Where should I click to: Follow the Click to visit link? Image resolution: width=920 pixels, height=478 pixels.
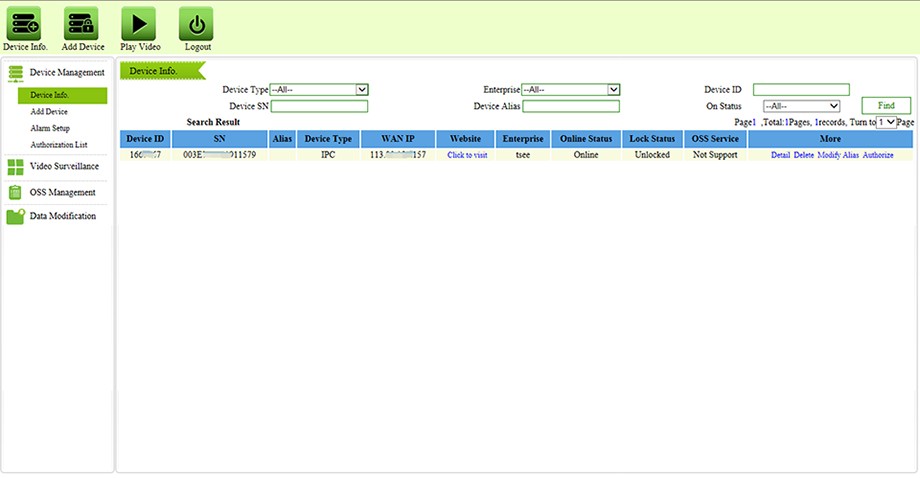(467, 155)
